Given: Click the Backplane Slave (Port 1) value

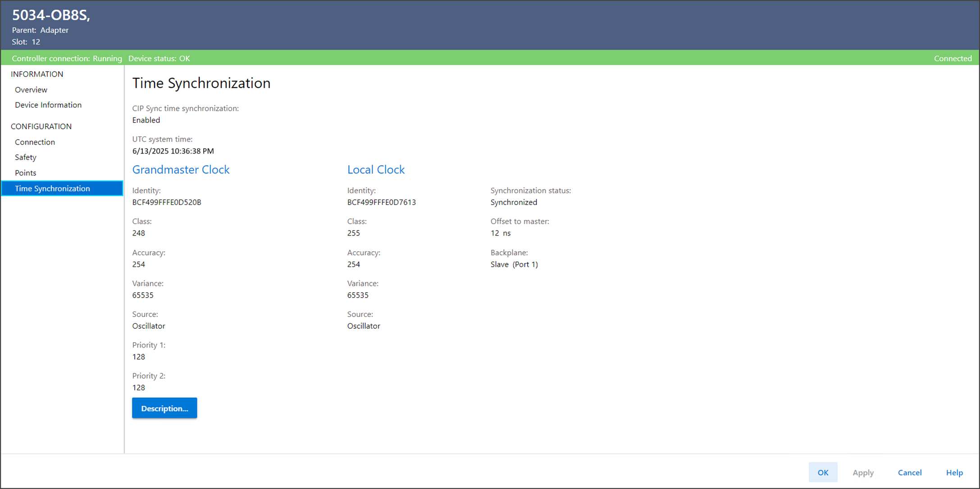Looking at the screenshot, I should click(x=514, y=264).
